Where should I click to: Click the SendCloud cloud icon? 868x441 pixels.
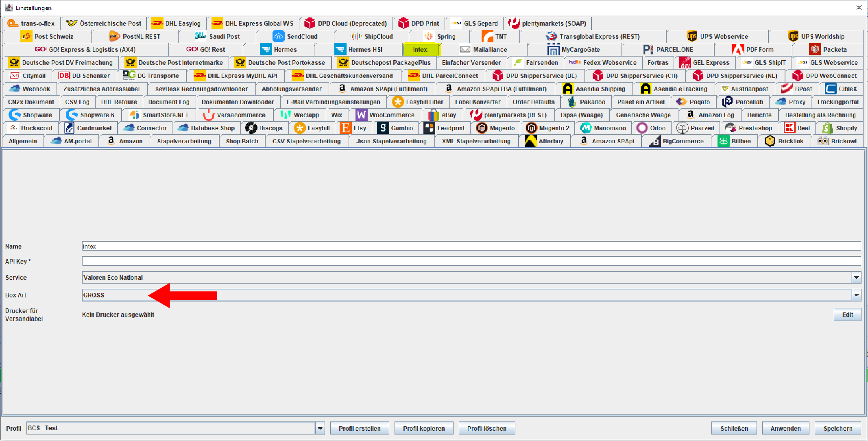coord(278,37)
